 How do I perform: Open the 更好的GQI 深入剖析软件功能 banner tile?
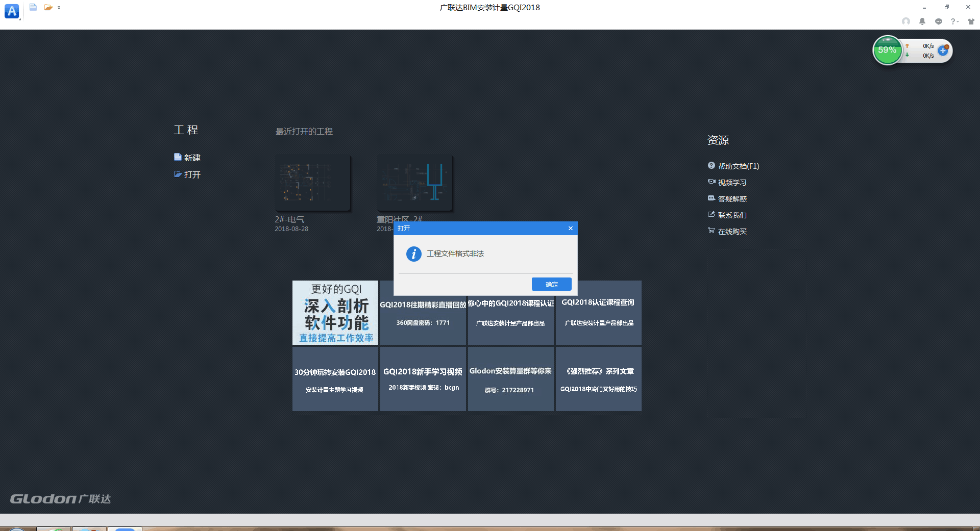(335, 313)
